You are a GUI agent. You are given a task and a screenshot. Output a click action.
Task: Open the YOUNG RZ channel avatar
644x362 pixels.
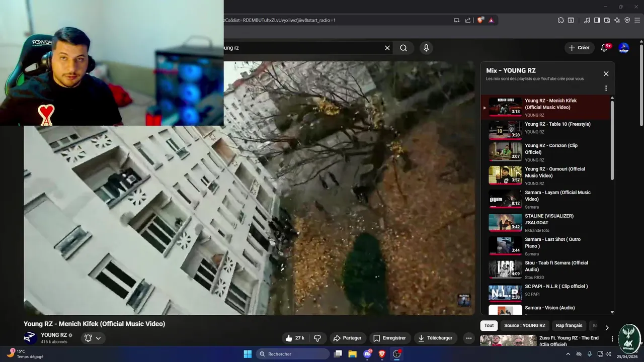point(30,337)
